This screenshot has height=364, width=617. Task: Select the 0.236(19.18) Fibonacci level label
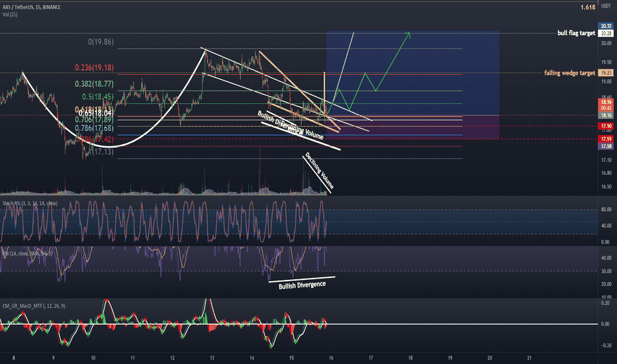95,68
